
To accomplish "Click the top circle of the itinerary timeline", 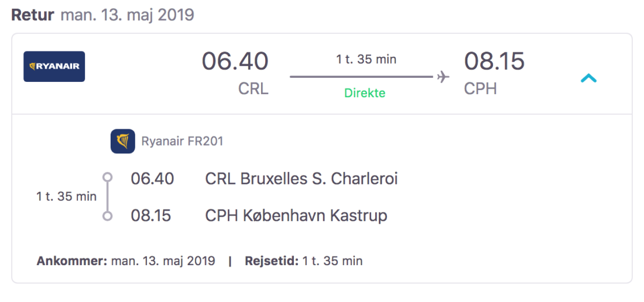I will pos(107,177).
